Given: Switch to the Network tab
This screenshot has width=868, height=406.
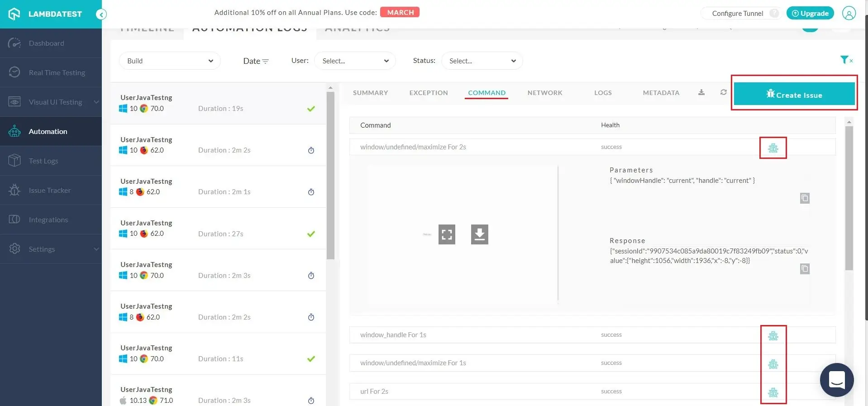Looking at the screenshot, I should click(544, 93).
